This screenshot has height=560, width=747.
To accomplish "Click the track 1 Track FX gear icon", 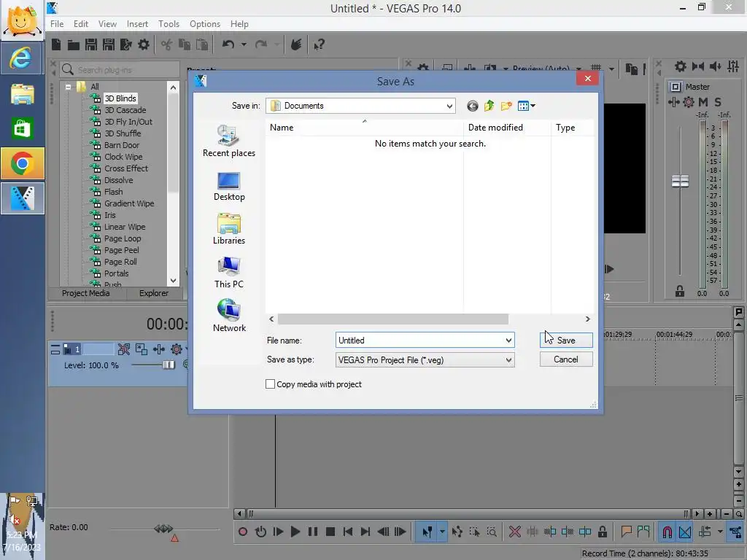I will pyautogui.click(x=177, y=349).
